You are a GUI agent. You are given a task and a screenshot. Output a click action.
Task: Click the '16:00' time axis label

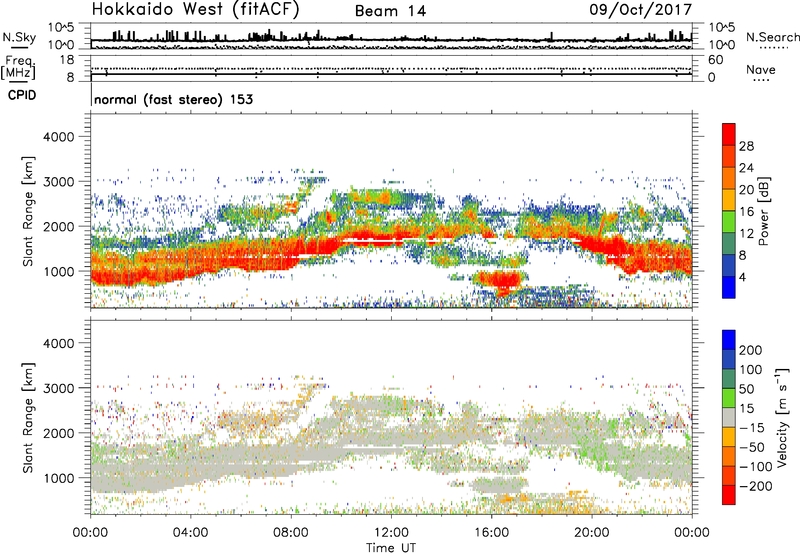coord(492,533)
